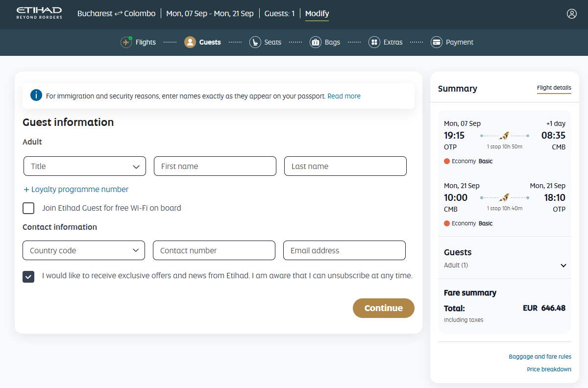Go to the Seats step icon
The width and height of the screenshot is (588, 388).
click(255, 42)
